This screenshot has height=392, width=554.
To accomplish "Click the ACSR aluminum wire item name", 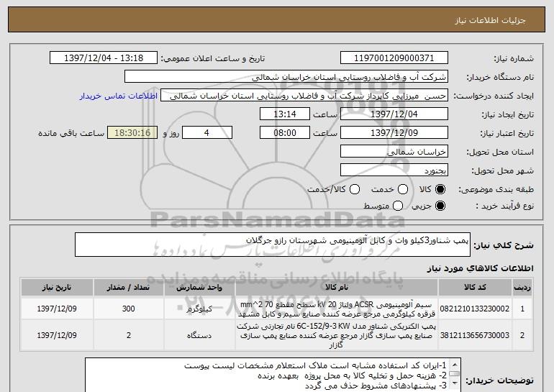I will 337,309.
